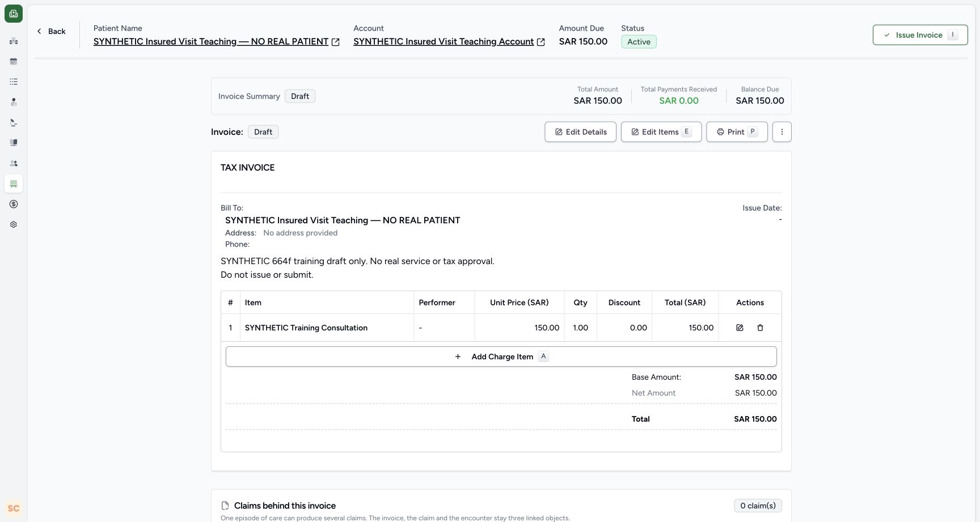Click the Active status badge
The height and width of the screenshot is (522, 980).
pos(639,42)
